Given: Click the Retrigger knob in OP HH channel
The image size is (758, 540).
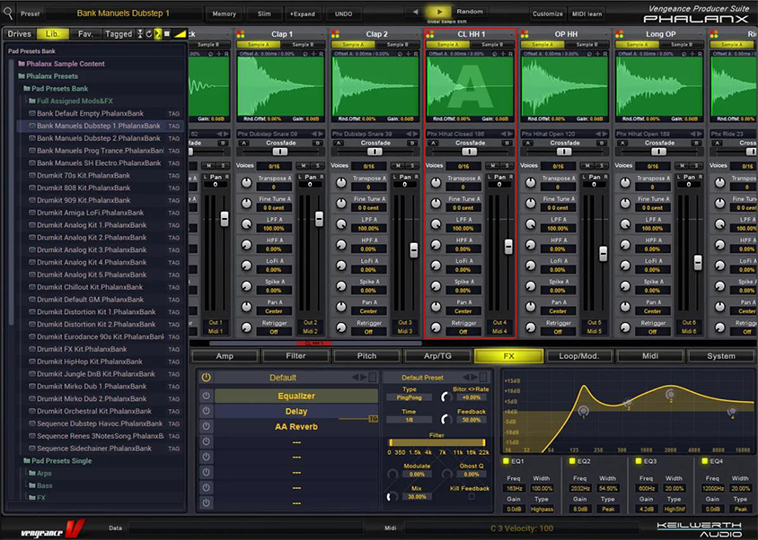Looking at the screenshot, I should pos(529,329).
